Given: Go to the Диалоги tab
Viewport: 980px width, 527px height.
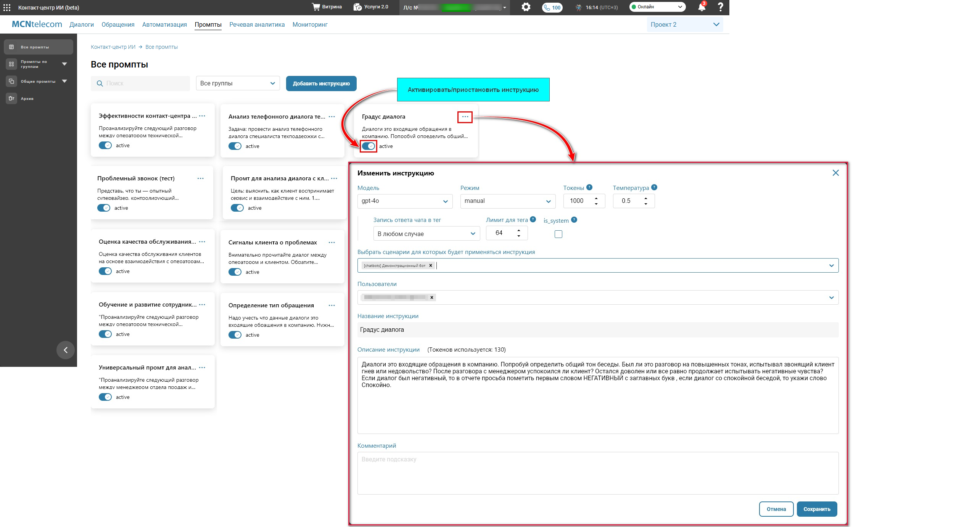Looking at the screenshot, I should (x=81, y=24).
